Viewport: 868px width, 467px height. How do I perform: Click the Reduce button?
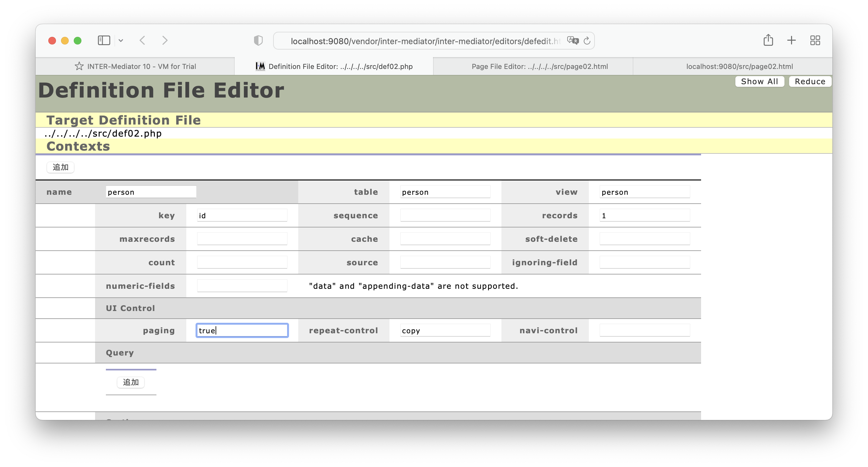[810, 81]
